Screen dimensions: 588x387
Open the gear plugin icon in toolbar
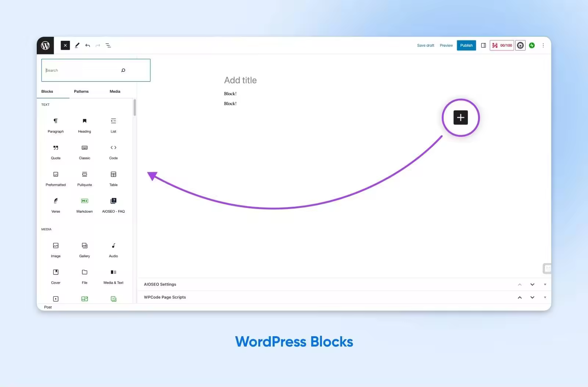(x=520, y=46)
